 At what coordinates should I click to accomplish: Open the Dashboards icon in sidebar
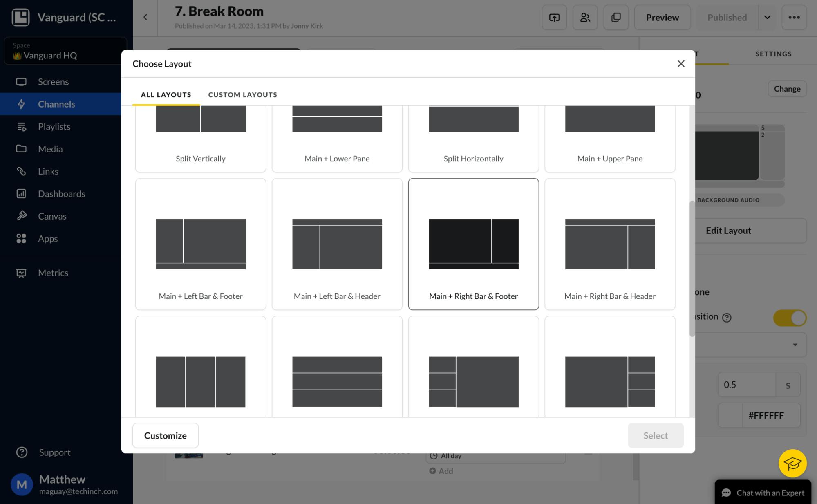(21, 194)
